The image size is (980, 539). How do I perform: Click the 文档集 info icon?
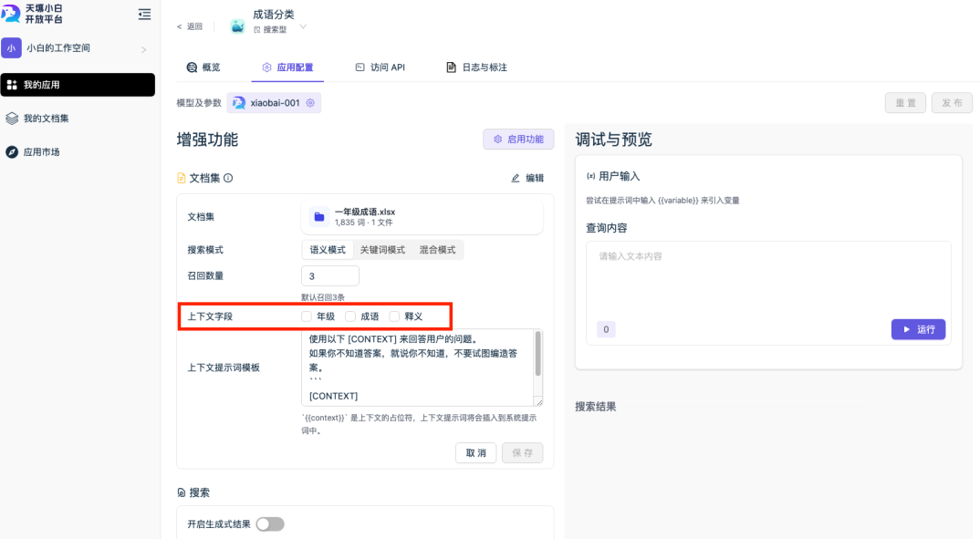click(228, 178)
